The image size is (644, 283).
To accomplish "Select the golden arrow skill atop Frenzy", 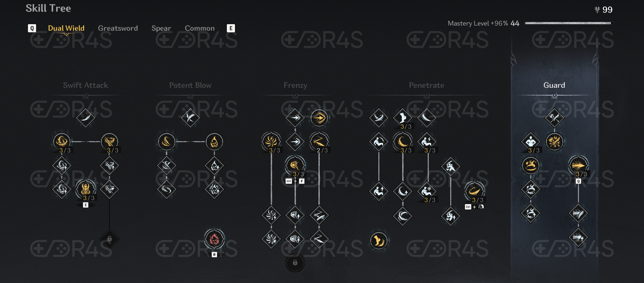I will click(319, 118).
